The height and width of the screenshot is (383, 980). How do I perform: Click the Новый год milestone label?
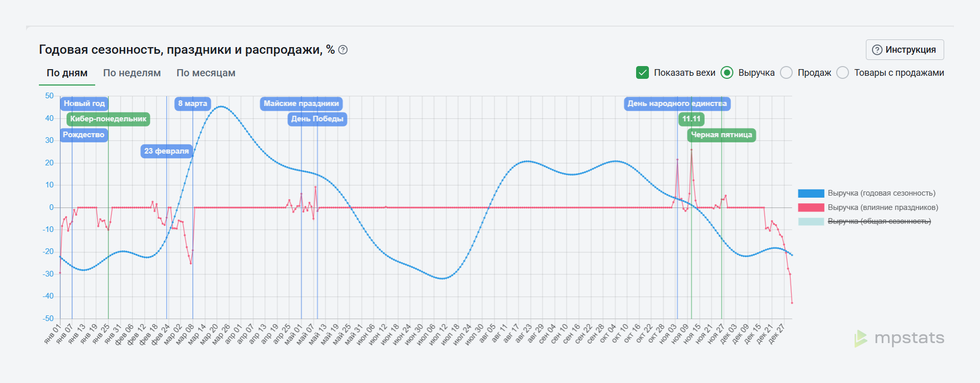[x=84, y=103]
